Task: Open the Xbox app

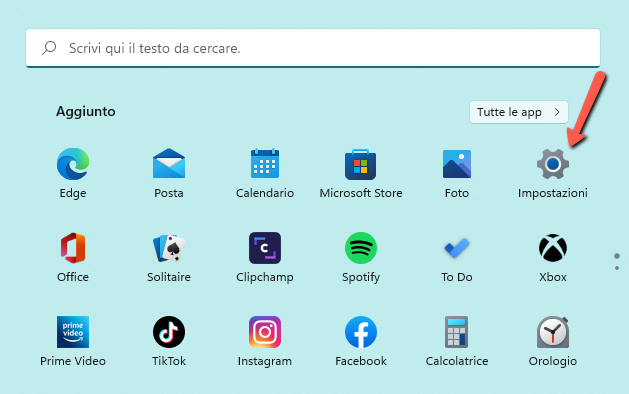Action: [553, 248]
